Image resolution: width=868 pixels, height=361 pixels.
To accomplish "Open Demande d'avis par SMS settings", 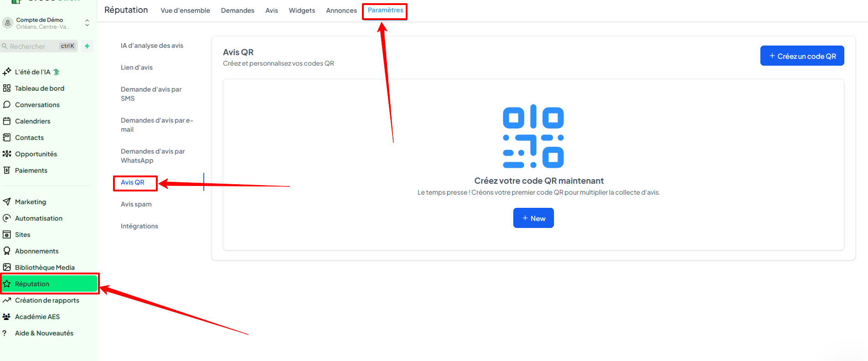I will (151, 94).
